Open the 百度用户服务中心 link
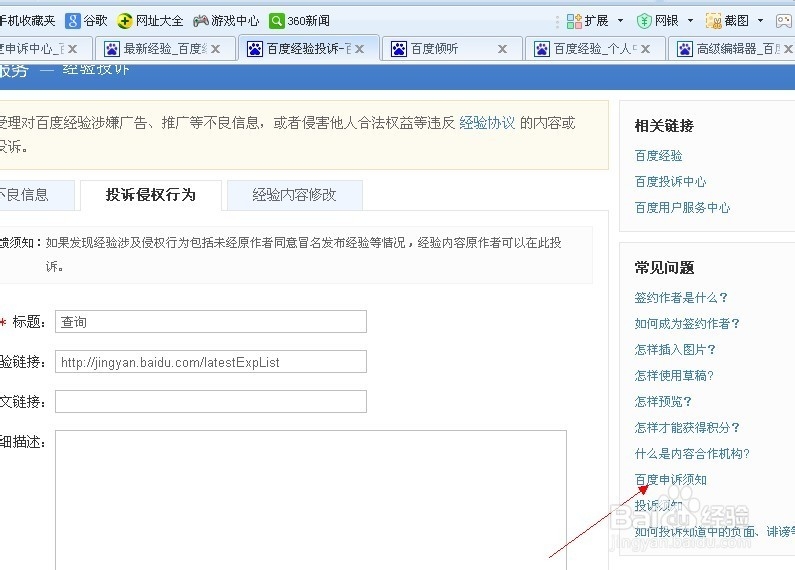The image size is (795, 570). pyautogui.click(x=682, y=207)
